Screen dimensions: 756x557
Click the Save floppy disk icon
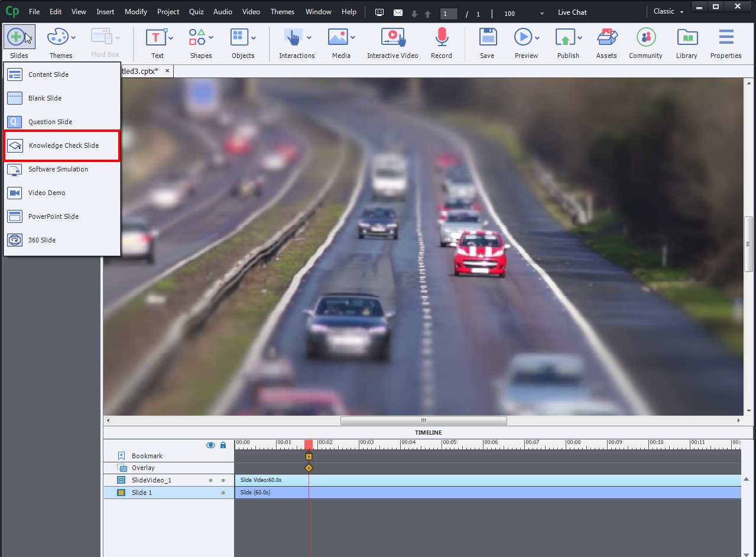tap(487, 38)
